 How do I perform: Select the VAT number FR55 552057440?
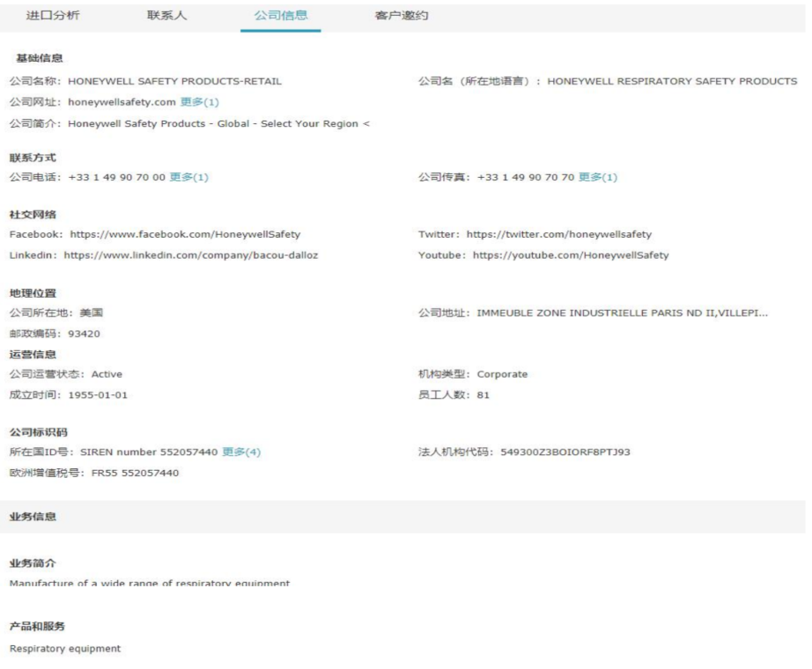[x=135, y=473]
